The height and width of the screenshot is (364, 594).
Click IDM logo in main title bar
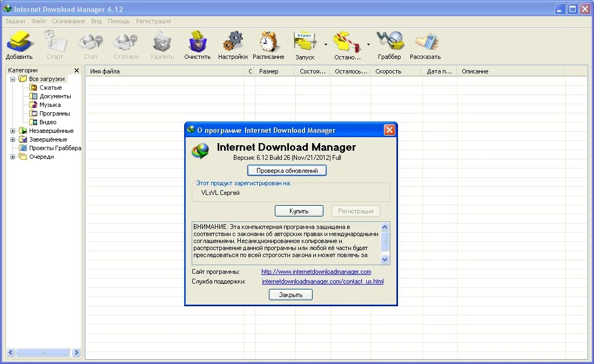tap(7, 9)
